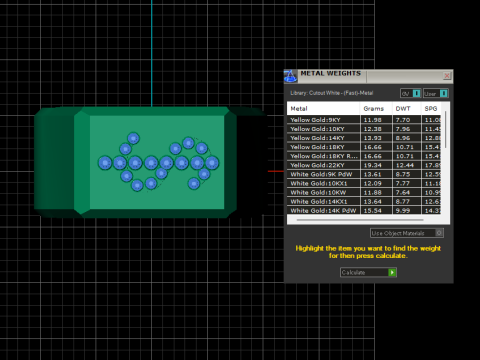Click the SPG column header
The width and height of the screenshot is (480, 360).
[431, 108]
